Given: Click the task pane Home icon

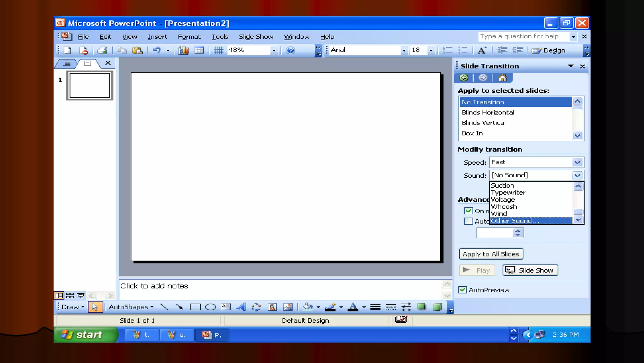Looking at the screenshot, I should [502, 78].
